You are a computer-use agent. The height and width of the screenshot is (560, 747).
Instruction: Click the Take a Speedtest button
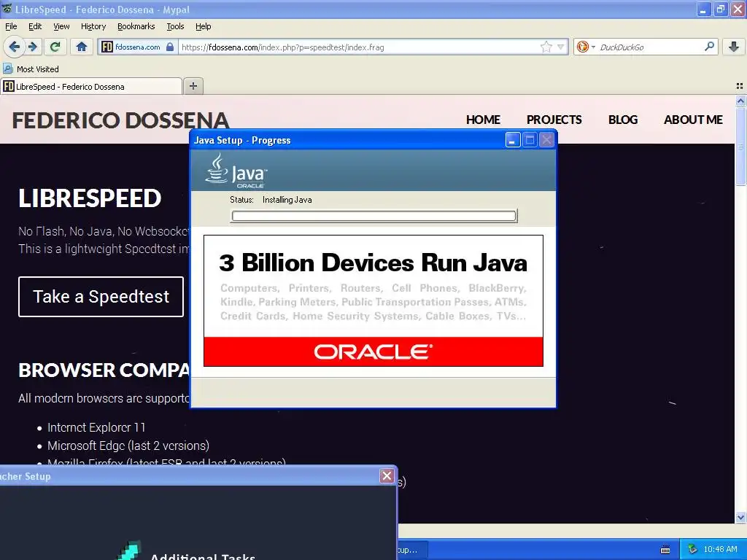(x=101, y=297)
